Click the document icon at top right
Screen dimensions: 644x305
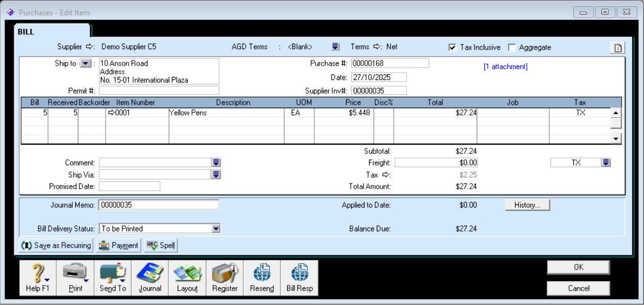click(x=618, y=48)
